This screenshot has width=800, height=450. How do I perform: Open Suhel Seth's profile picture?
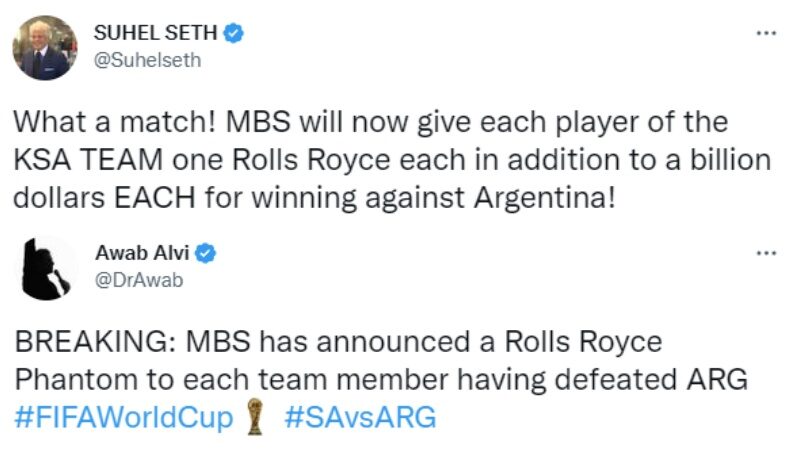(46, 48)
